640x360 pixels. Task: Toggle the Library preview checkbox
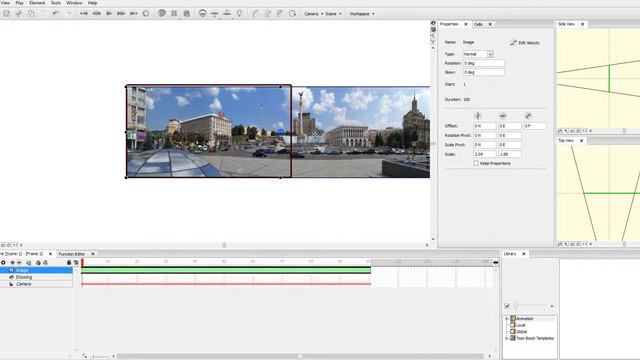point(507,306)
